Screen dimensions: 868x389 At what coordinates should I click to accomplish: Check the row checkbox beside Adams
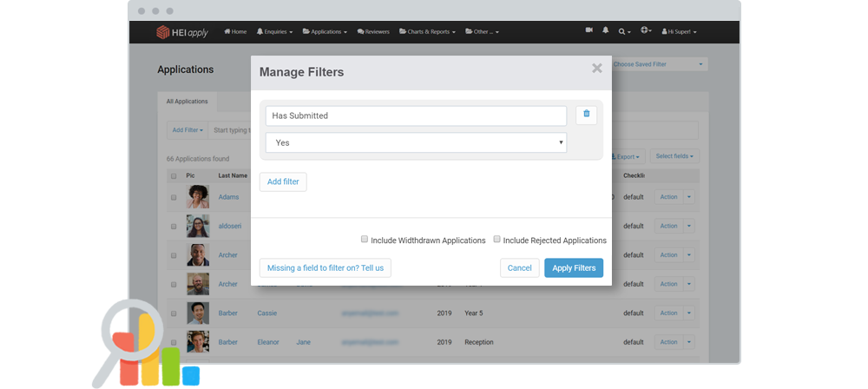click(x=174, y=197)
